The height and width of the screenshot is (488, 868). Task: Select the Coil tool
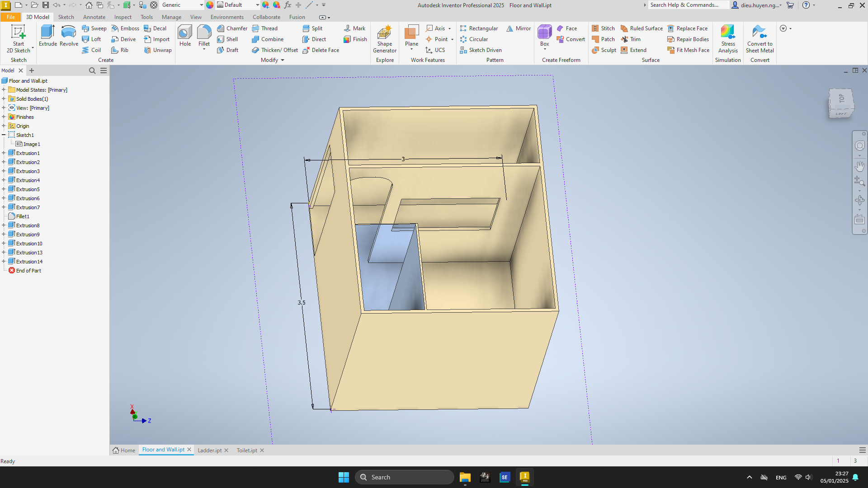[91, 50]
